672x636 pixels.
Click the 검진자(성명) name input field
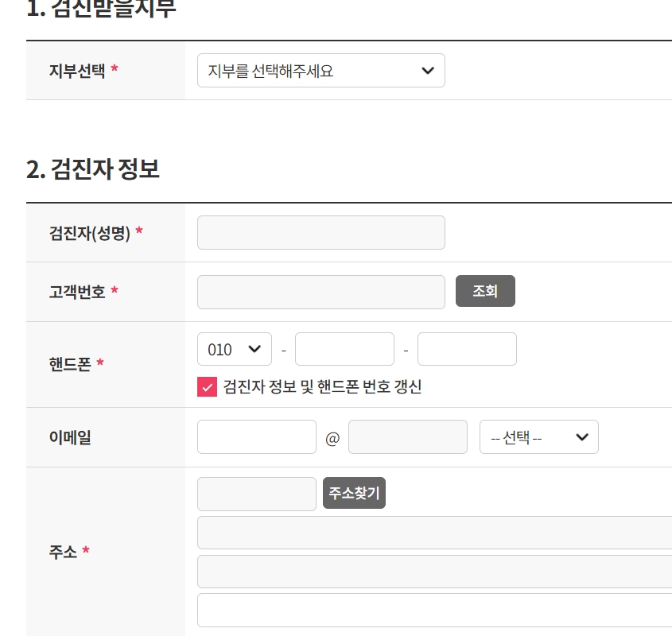tap(320, 232)
